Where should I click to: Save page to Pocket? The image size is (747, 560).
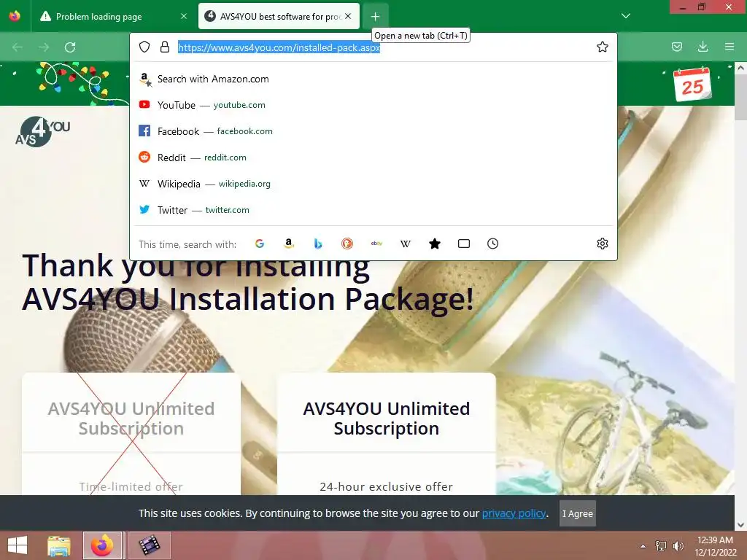tap(677, 47)
